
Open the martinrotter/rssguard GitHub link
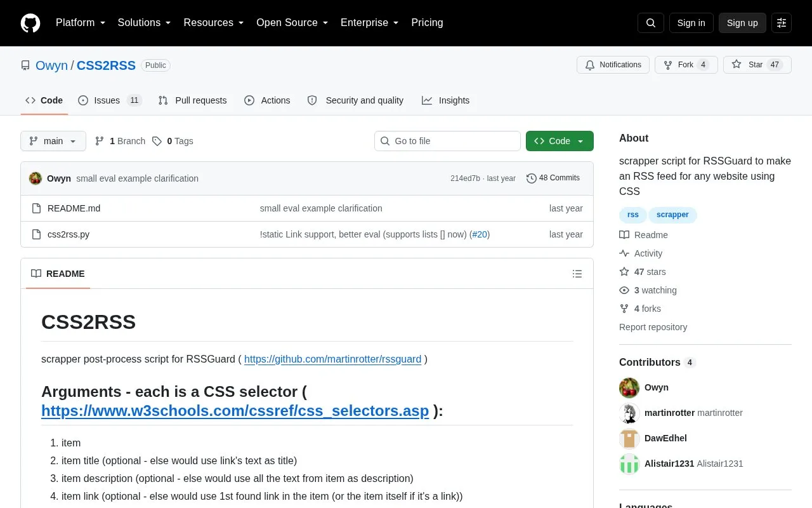(332, 359)
